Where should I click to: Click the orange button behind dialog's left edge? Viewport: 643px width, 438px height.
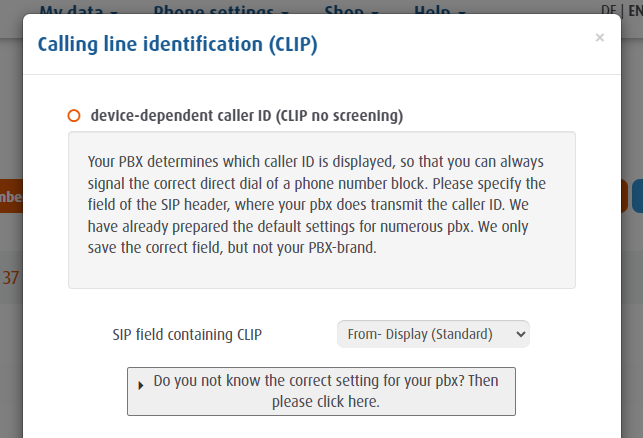(11, 196)
